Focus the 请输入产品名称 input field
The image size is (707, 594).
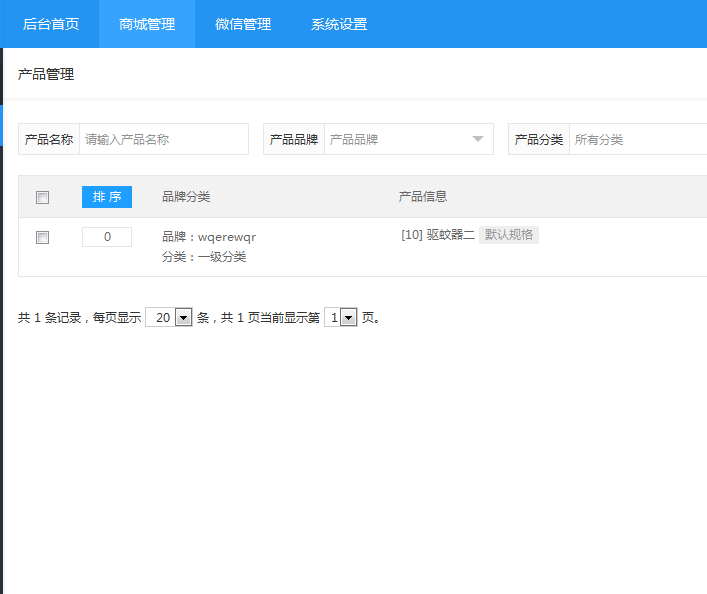(x=163, y=140)
